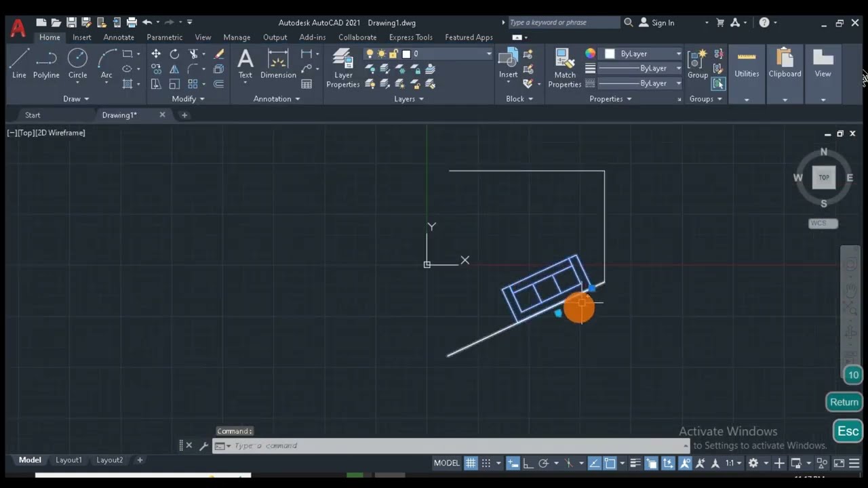
Task: Open Layer Properties manager
Action: (343, 68)
